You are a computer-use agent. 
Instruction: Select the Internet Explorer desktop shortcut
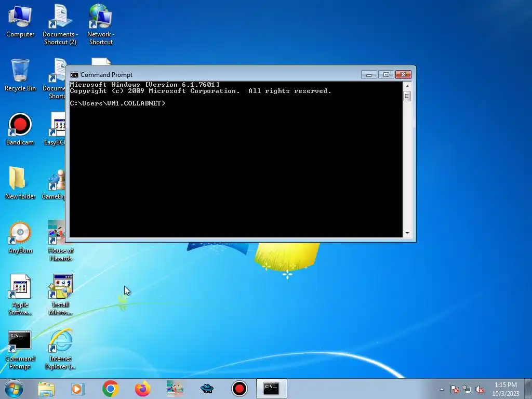(x=60, y=350)
